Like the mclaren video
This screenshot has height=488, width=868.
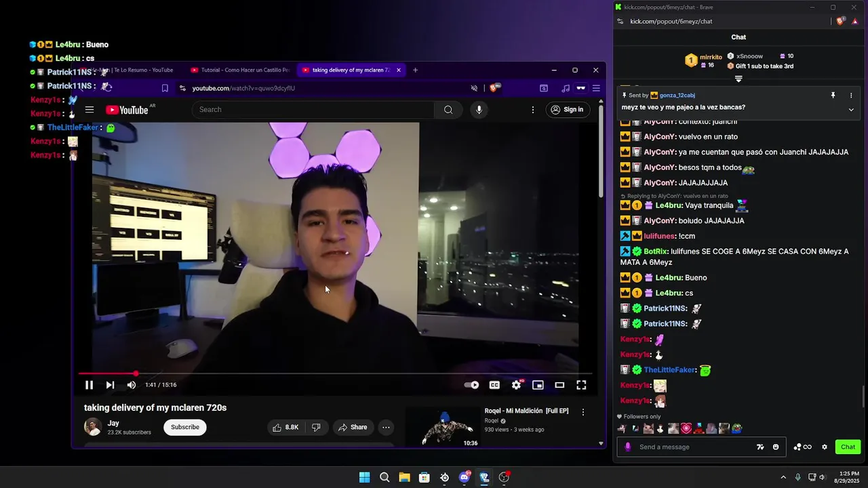[x=285, y=427]
